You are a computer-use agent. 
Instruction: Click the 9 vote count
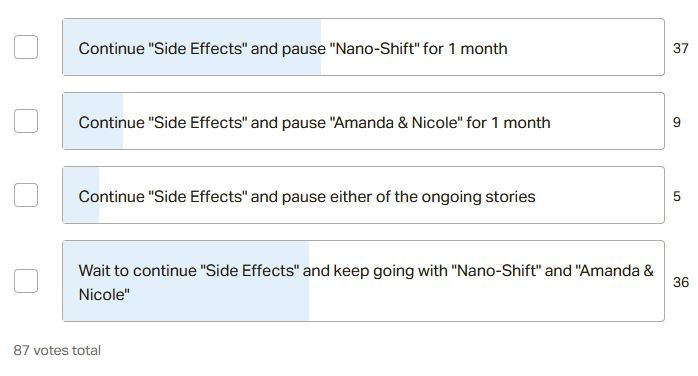[x=677, y=122]
